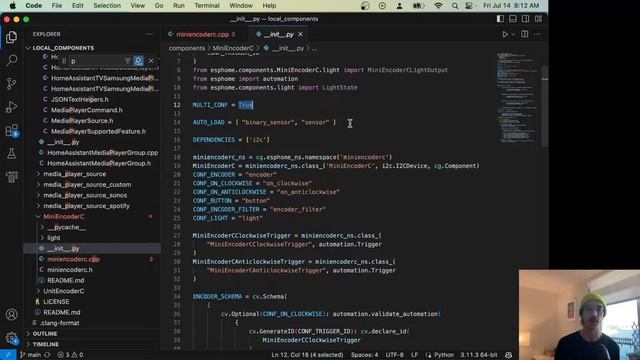Image resolution: width=640 pixels, height=360 pixels.
Task: Change end of line via LF
Action: point(414,355)
